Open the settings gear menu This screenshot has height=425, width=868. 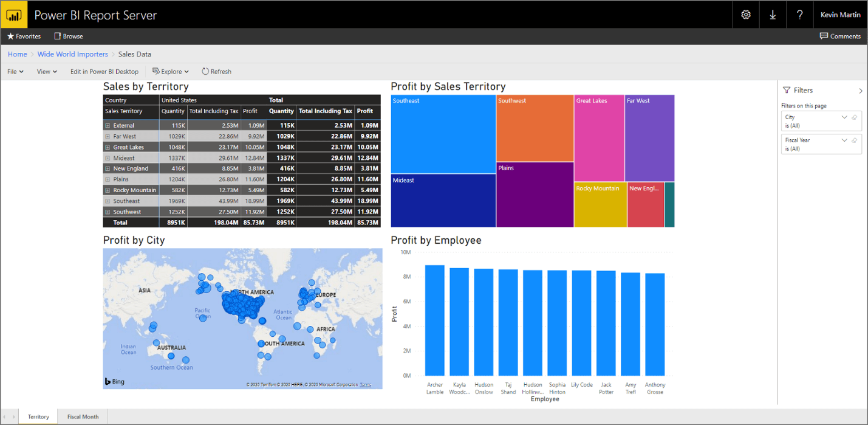coord(746,15)
